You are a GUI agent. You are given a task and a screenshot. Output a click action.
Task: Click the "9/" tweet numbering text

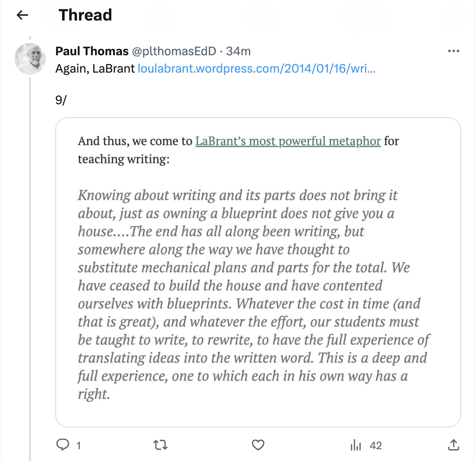click(61, 100)
